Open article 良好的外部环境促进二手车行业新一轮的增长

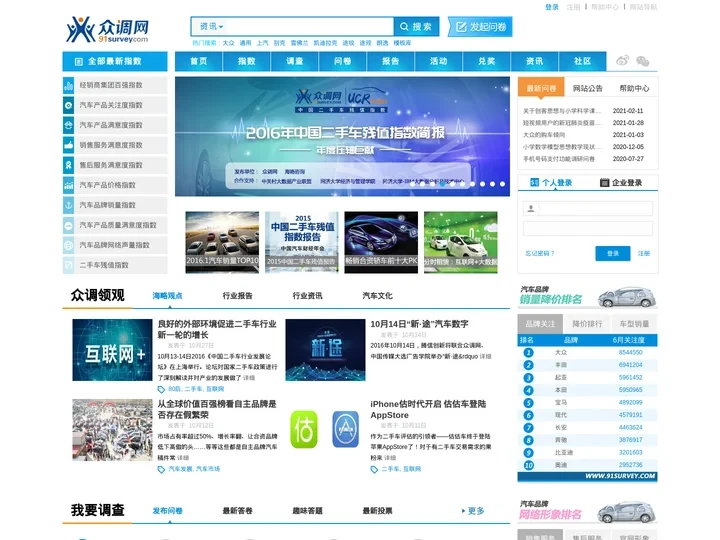217,329
